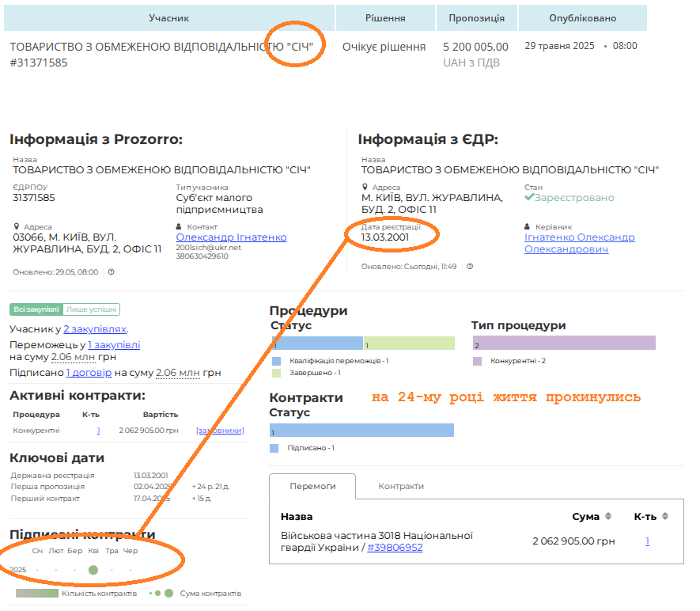
Task: Switch to the Контракти tab
Action: [400, 486]
